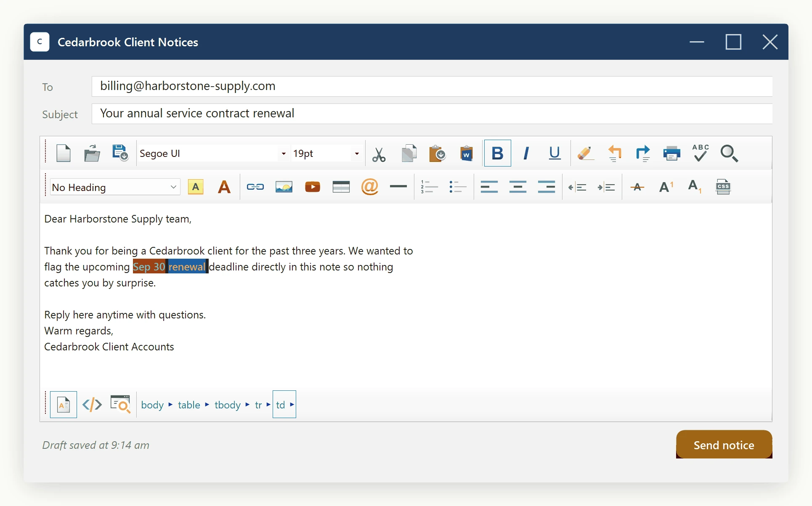Toggle strikethrough formatting

coord(637,187)
